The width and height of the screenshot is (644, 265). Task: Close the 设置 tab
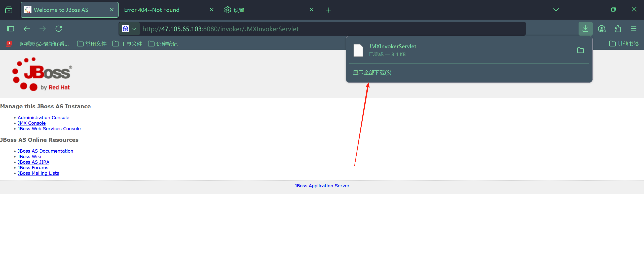point(312,10)
